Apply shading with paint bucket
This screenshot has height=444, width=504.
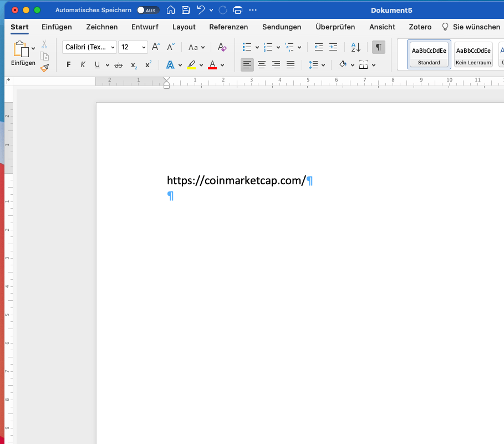pyautogui.click(x=343, y=65)
